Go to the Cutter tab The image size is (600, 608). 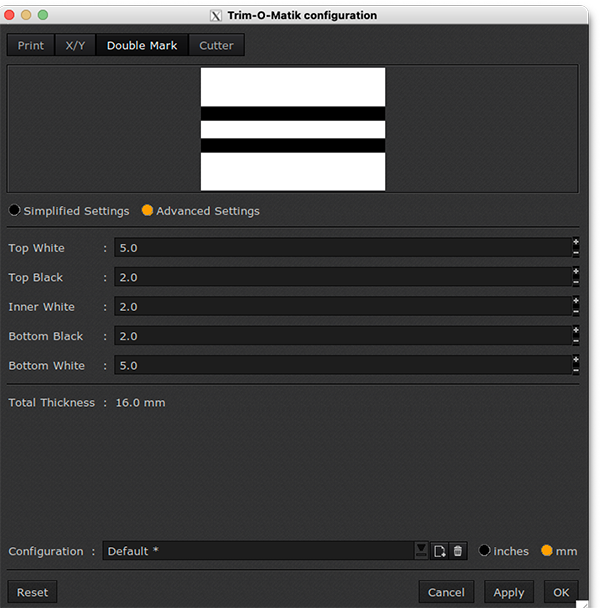click(216, 45)
